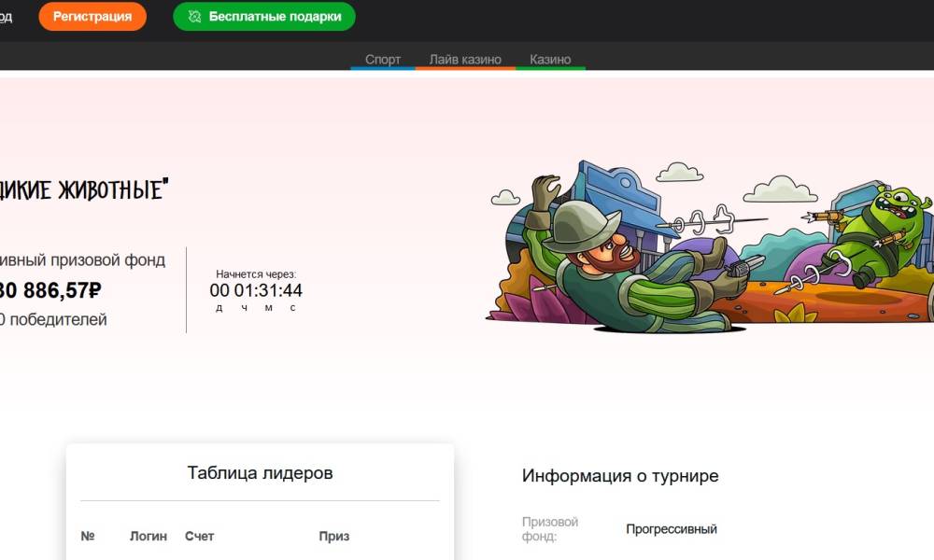934x560 pixels.
Task: Click the Дикие животные tournament title
Action: point(82,190)
